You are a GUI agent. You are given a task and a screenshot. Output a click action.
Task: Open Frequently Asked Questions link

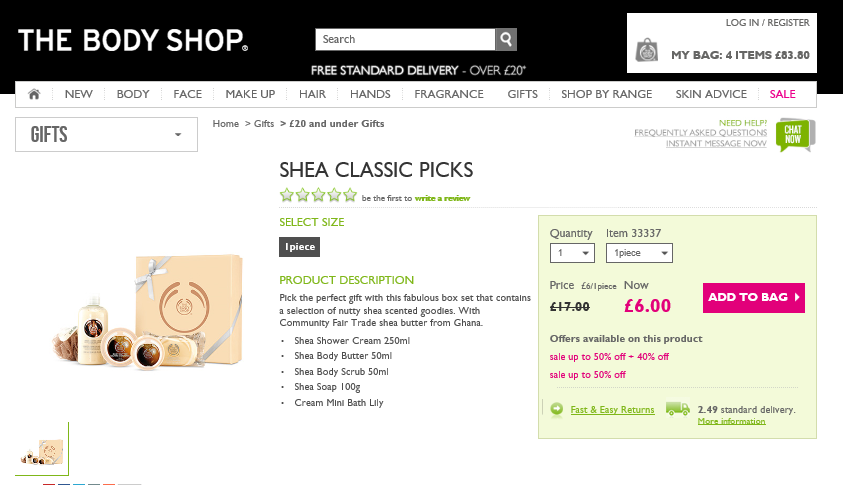click(x=700, y=133)
